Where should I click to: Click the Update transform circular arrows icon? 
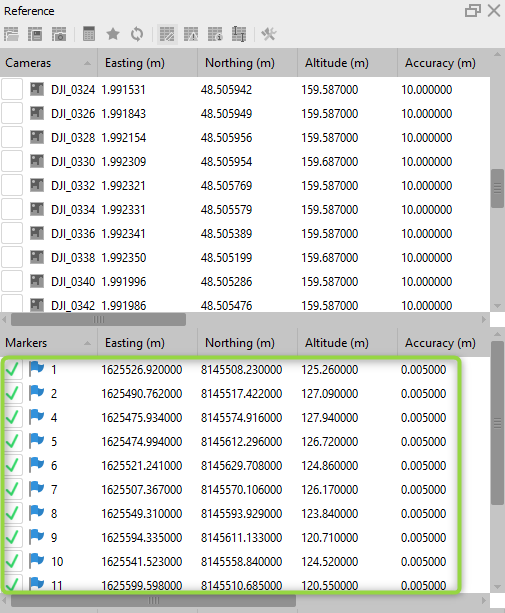click(x=137, y=34)
